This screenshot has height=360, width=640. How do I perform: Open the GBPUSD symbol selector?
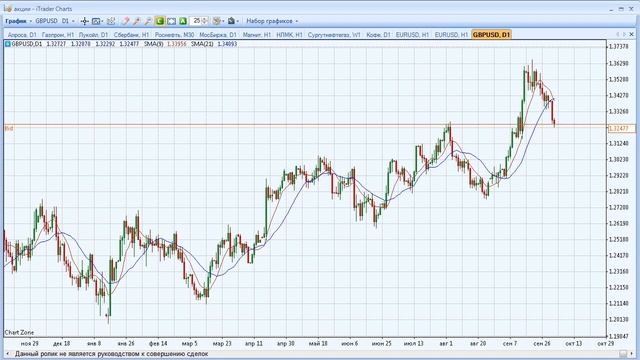coord(46,21)
